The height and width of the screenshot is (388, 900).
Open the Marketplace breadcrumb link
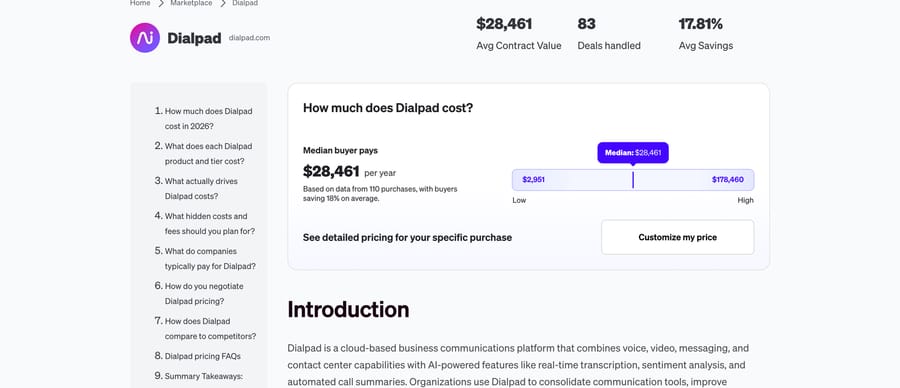[191, 3]
